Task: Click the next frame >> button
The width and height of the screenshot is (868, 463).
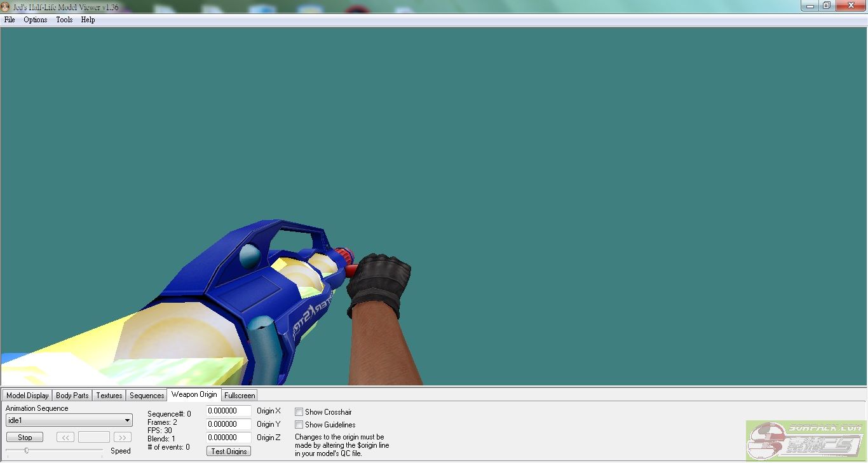Action: (123, 438)
